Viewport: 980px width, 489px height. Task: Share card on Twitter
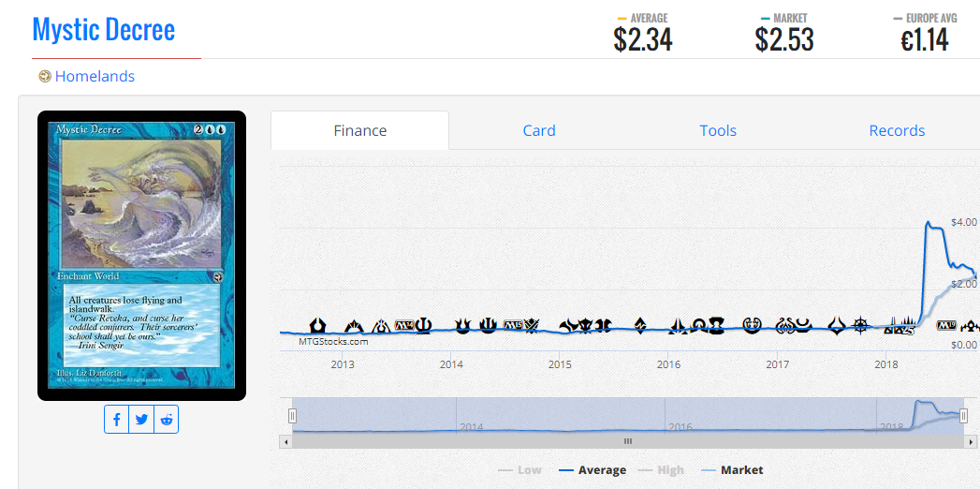pyautogui.click(x=141, y=420)
